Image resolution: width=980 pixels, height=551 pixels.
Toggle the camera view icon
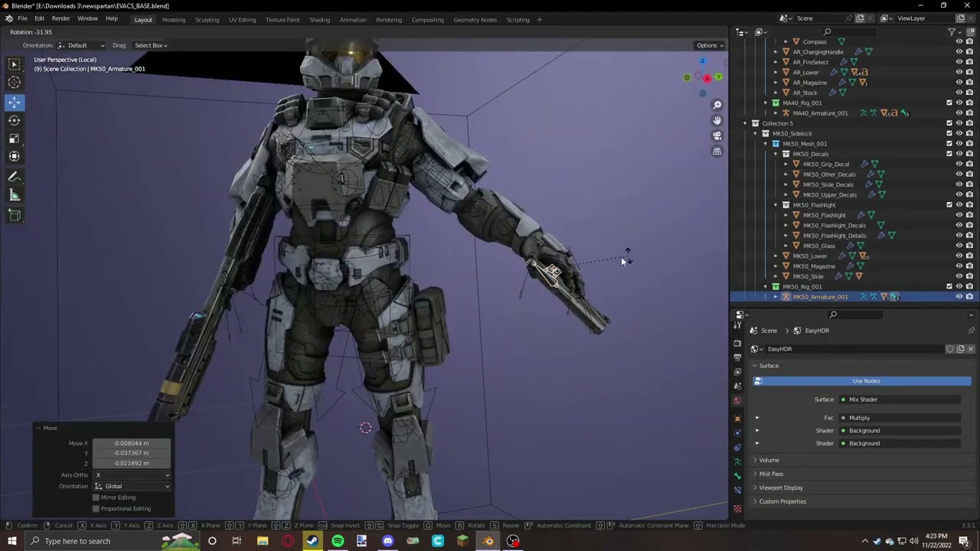coord(717,135)
